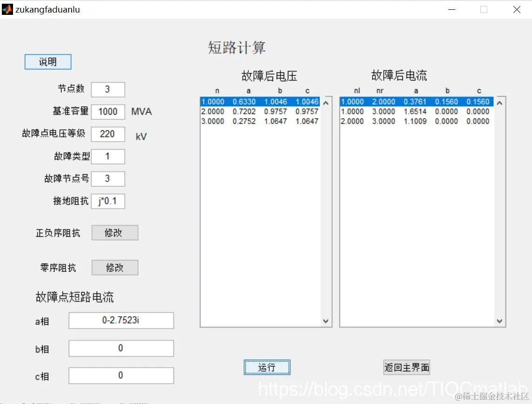Click the 说明 button

47,61
